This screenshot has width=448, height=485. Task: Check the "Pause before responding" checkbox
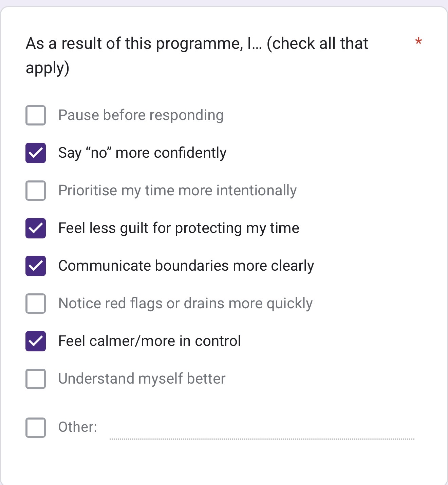[36, 115]
